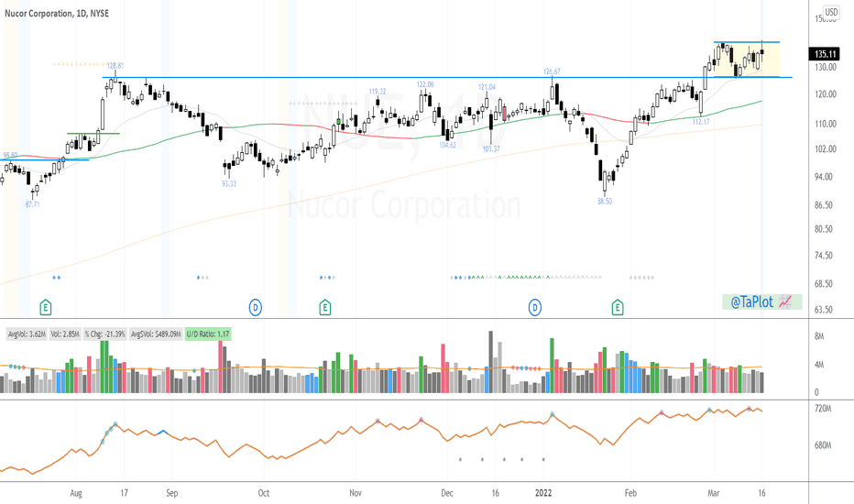Click the 119.32 pivot high label
Viewport: 854px width, 504px height.
pyautogui.click(x=378, y=92)
